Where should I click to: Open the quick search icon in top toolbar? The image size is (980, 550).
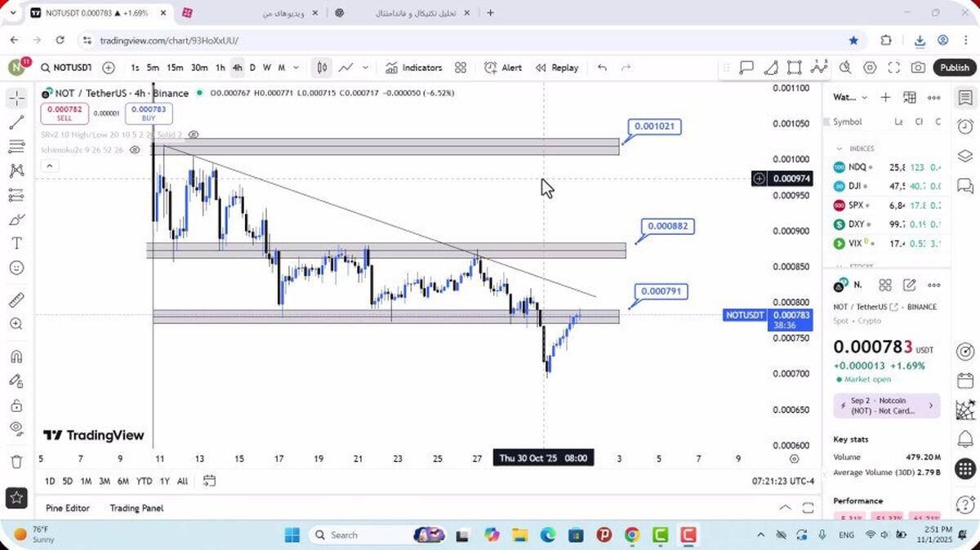click(845, 68)
